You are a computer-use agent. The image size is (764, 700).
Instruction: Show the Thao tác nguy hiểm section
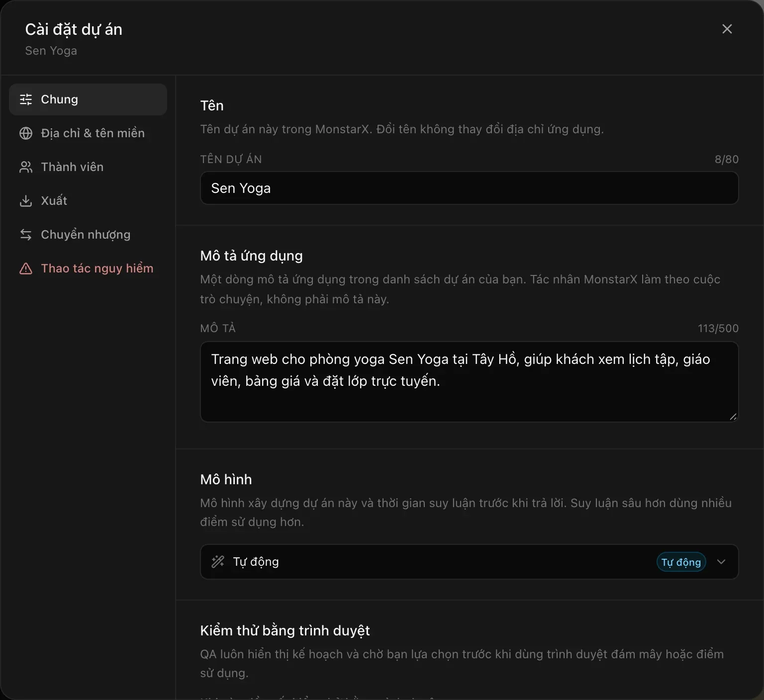tap(88, 268)
